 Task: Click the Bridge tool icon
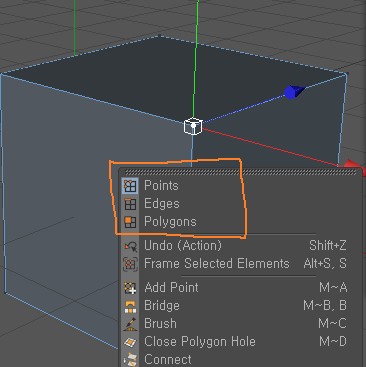pos(130,306)
